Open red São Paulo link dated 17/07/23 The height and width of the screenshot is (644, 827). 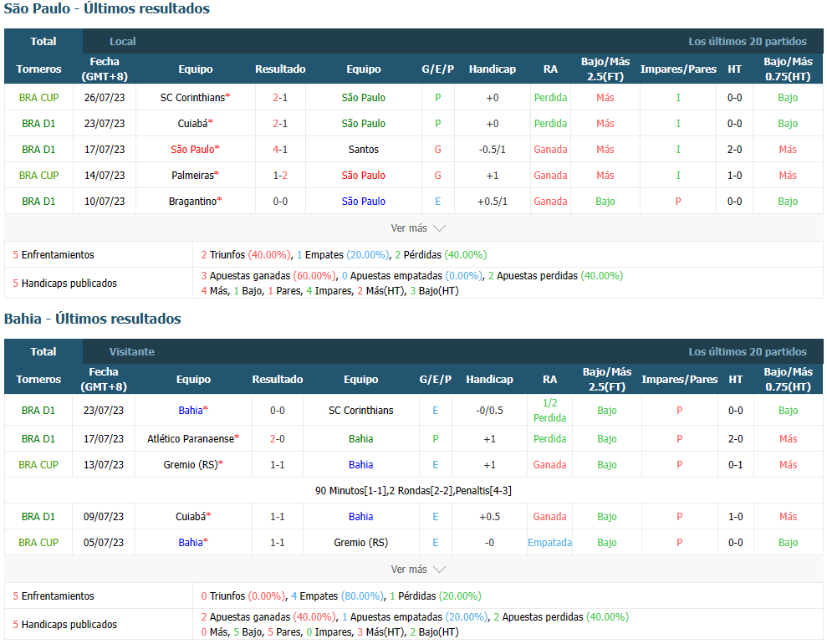(x=192, y=149)
